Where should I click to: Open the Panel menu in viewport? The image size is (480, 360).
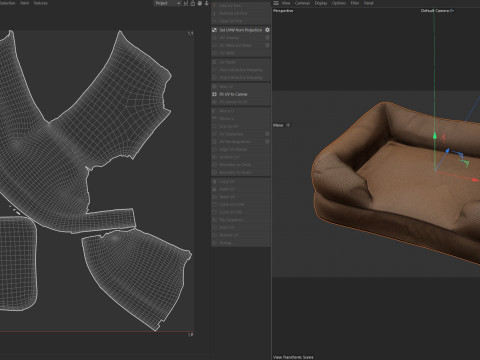click(x=368, y=3)
